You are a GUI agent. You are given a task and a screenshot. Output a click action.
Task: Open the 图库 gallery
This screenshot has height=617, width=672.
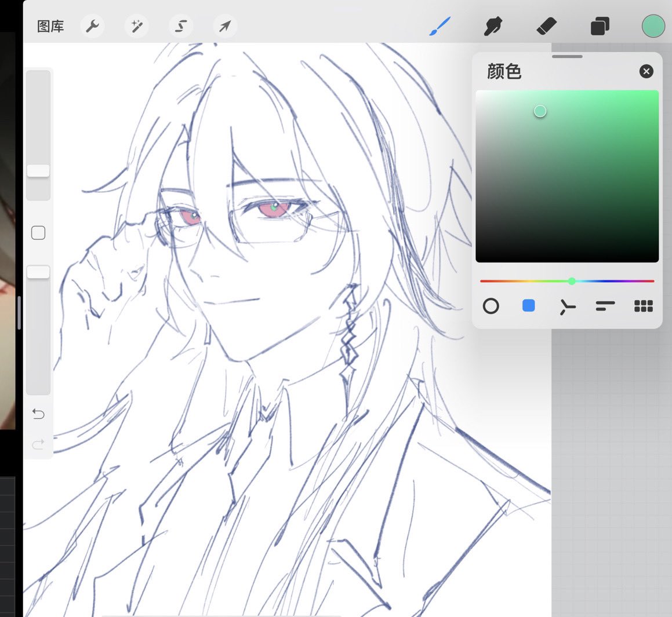(x=50, y=27)
